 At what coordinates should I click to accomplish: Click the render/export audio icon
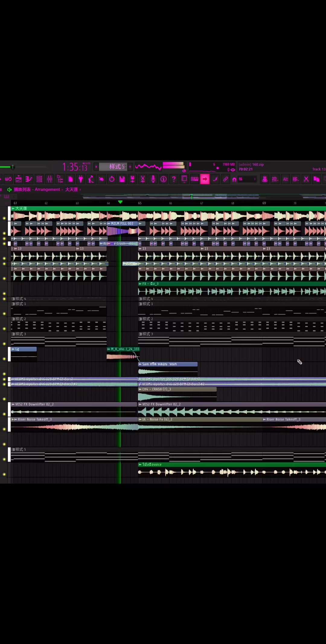pos(132,179)
